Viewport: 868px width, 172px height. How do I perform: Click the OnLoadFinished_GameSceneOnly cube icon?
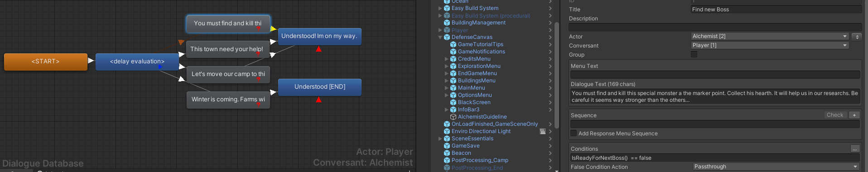coord(447,124)
